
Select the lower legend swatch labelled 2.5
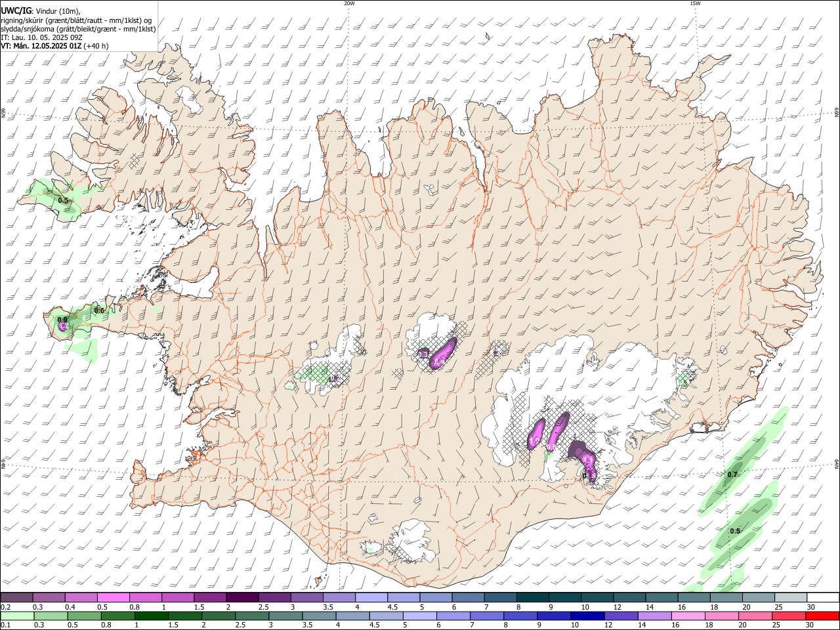[252, 616]
